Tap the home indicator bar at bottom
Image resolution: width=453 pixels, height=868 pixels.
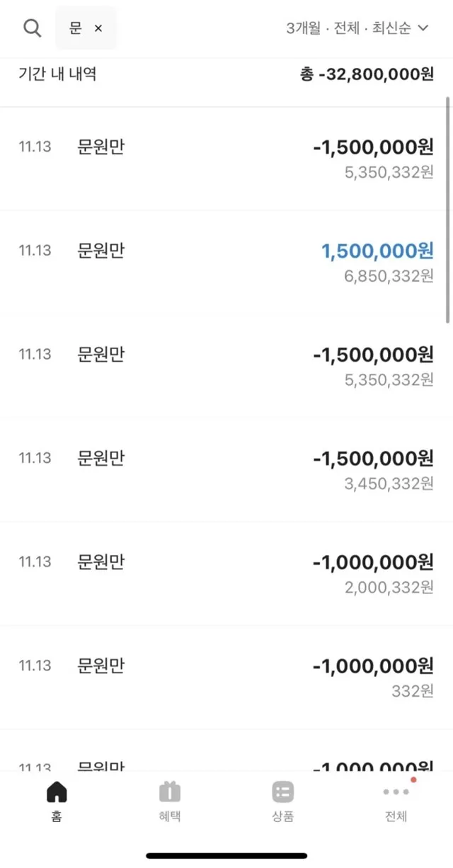click(226, 855)
